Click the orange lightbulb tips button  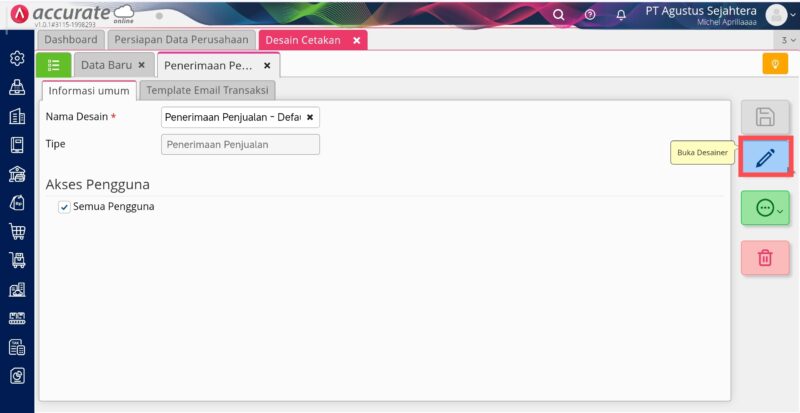pos(775,64)
